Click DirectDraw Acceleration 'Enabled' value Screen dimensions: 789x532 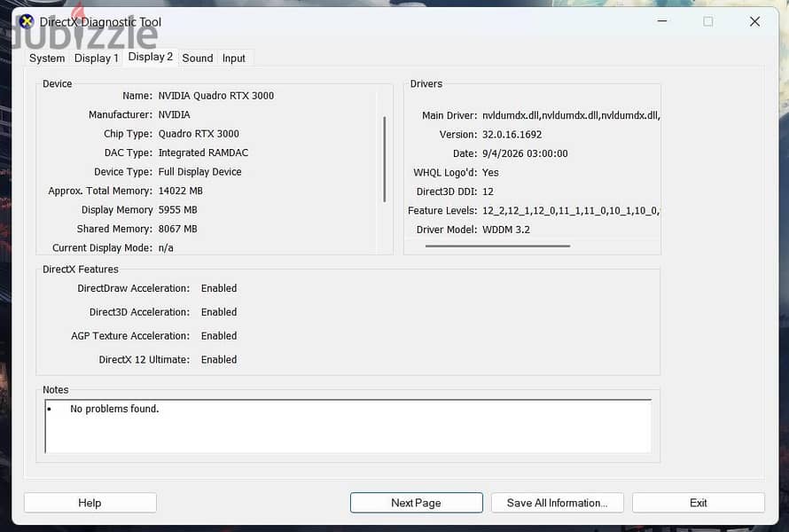[x=219, y=288]
